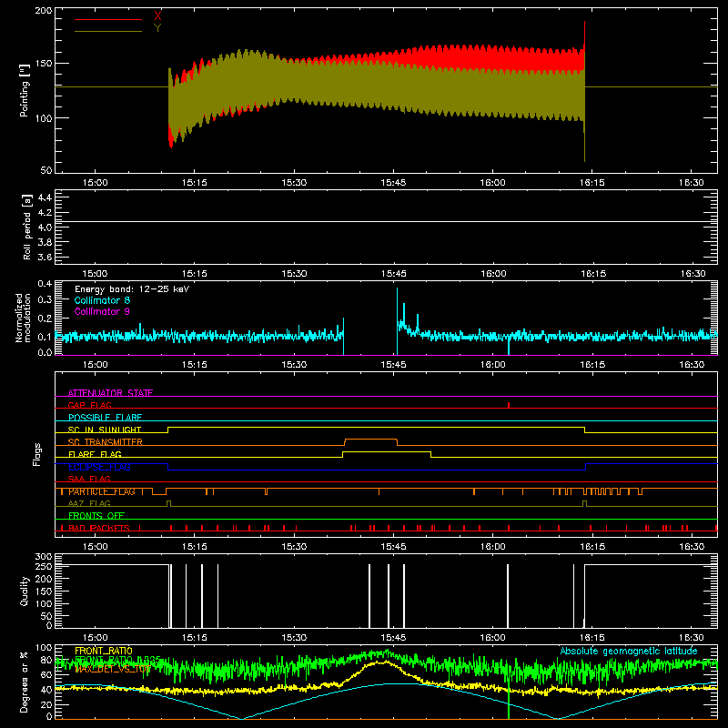Click the 16:30 time tick under Roll period plot

693,274
